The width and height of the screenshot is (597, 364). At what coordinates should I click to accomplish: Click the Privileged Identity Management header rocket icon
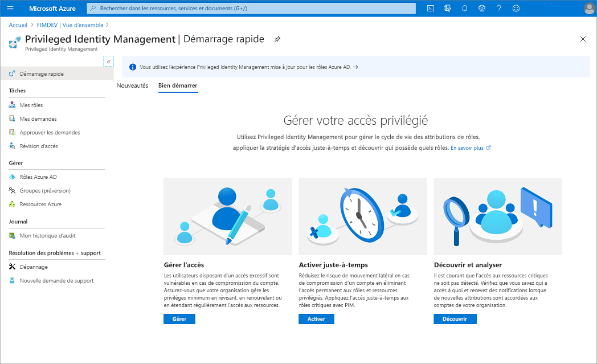(x=14, y=42)
